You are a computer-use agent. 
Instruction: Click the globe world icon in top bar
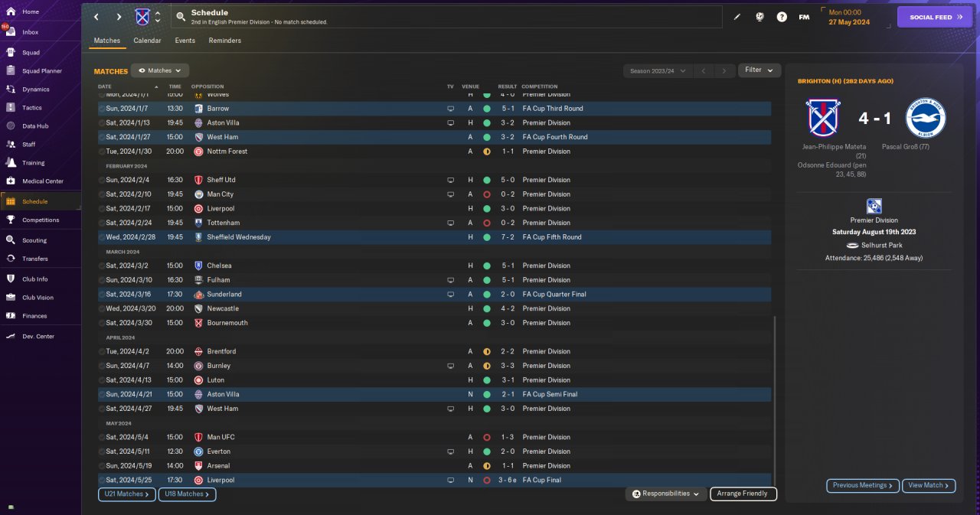[x=759, y=17]
